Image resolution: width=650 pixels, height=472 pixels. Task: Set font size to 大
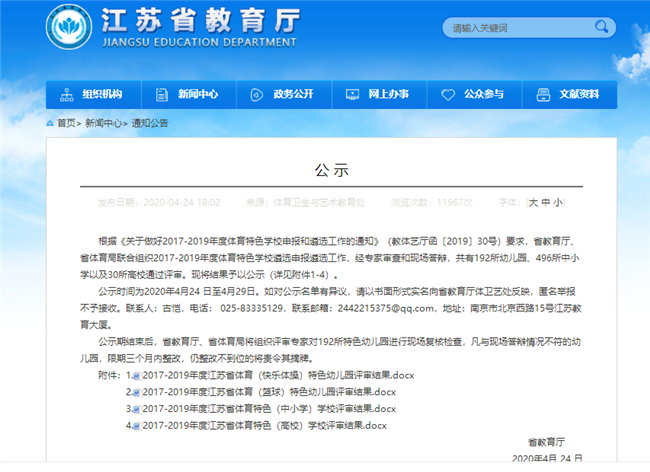click(533, 203)
